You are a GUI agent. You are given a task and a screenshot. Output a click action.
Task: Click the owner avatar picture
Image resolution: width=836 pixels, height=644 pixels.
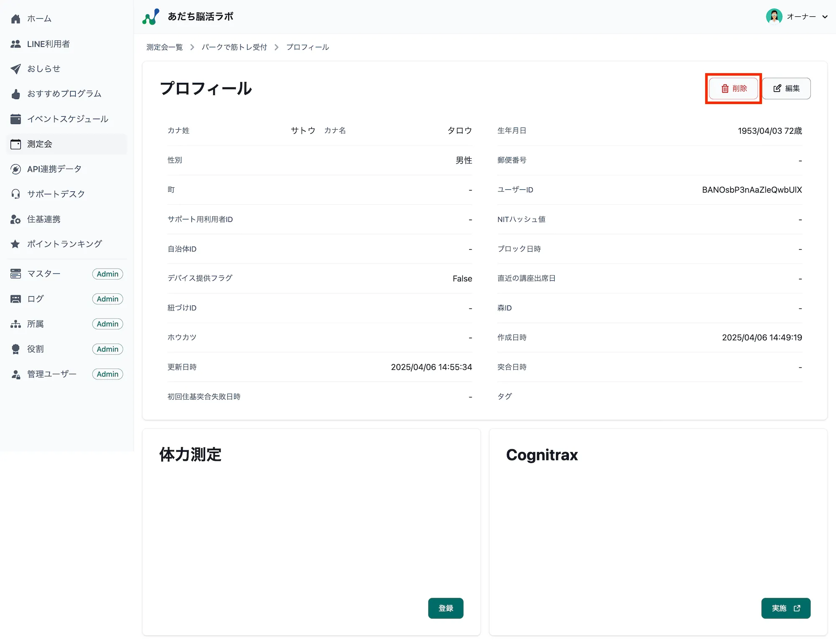click(774, 17)
